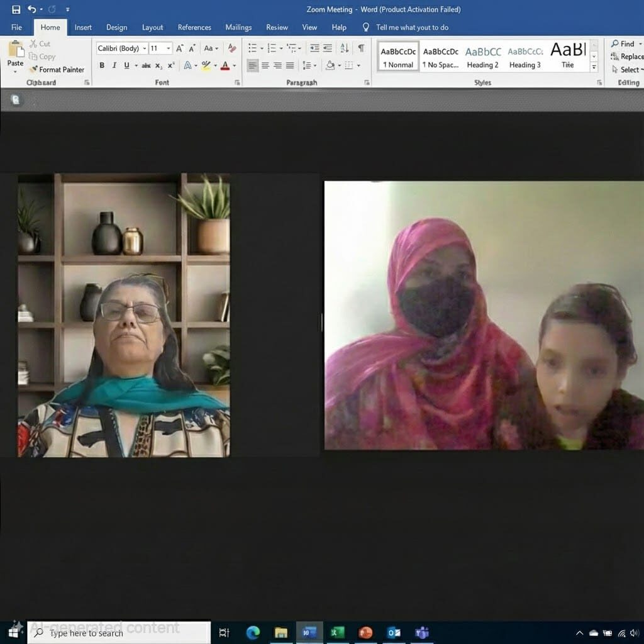Show paragraph marks with the pilcrow icon

point(361,48)
